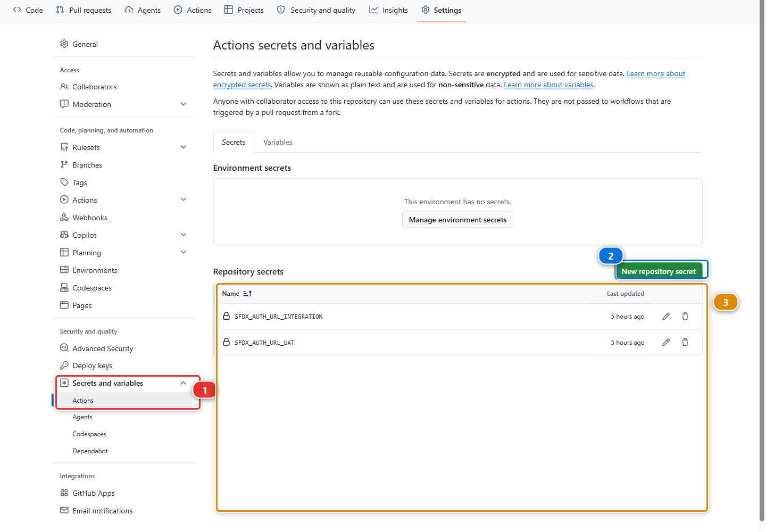766x532 pixels.
Task: Delete the SFDX_AUTH_URL_INTEGRATION secret trash icon
Action: tap(685, 317)
